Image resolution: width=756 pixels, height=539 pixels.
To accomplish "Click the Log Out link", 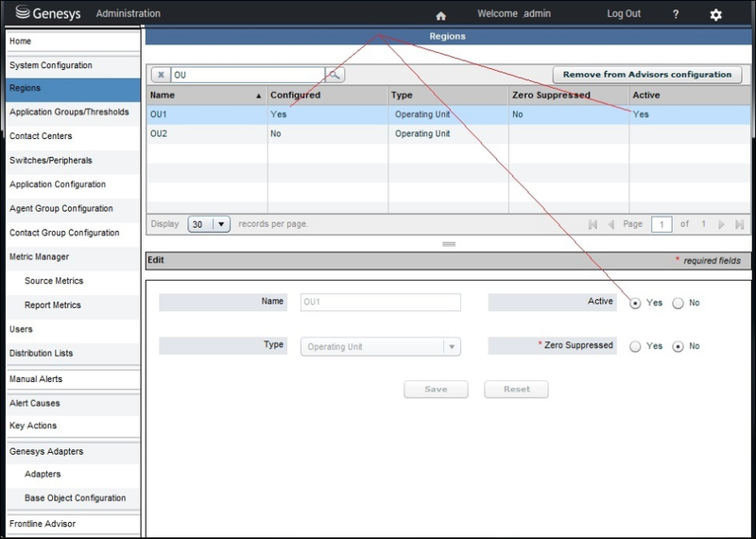I will tap(623, 14).
